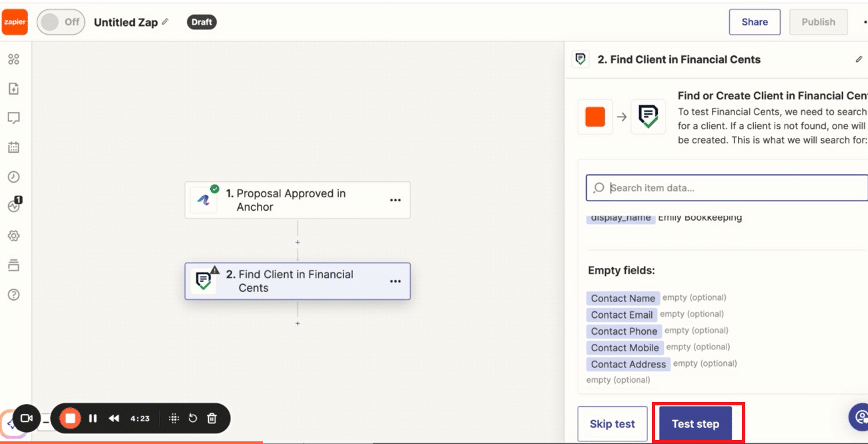Open the options menu for step 1
This screenshot has height=444, width=868.
396,200
